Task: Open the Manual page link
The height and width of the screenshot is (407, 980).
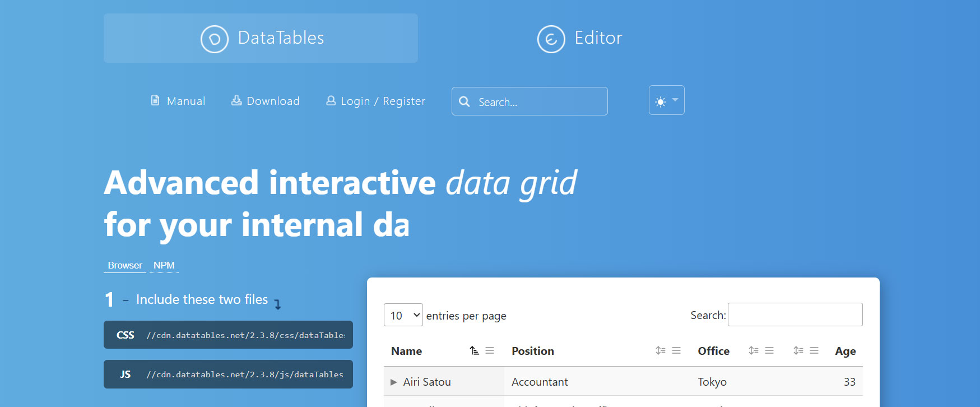Action: [x=178, y=101]
